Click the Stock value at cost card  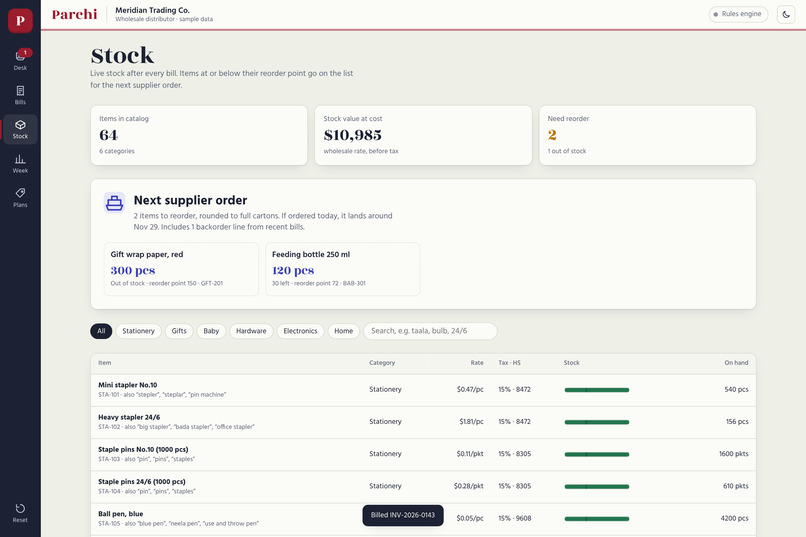pyautogui.click(x=423, y=135)
